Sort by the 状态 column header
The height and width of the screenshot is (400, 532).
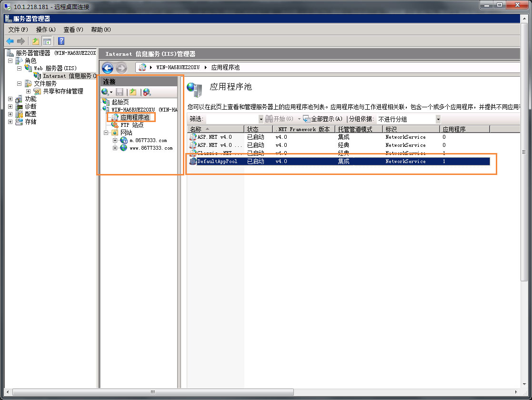[258, 129]
